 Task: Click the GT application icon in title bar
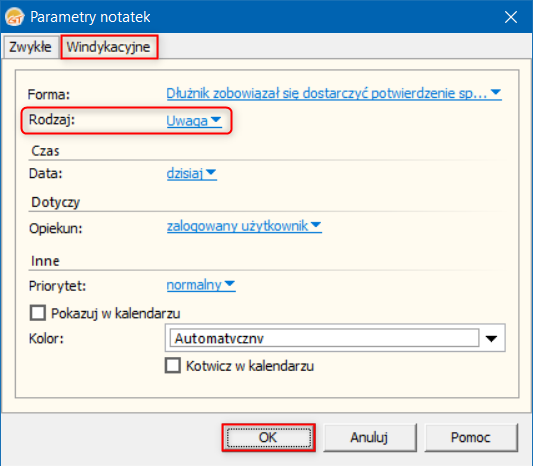[x=15, y=17]
